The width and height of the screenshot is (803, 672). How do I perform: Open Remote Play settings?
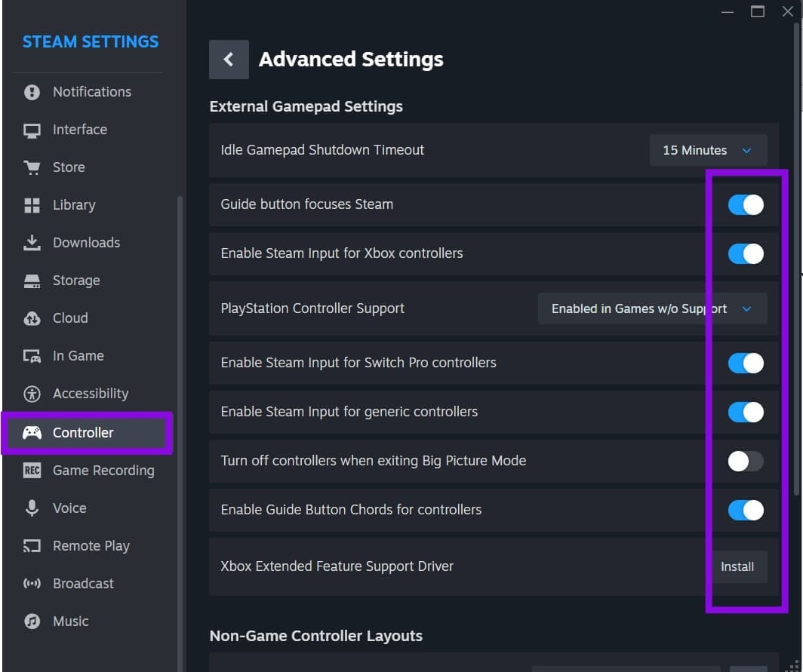[x=91, y=546]
